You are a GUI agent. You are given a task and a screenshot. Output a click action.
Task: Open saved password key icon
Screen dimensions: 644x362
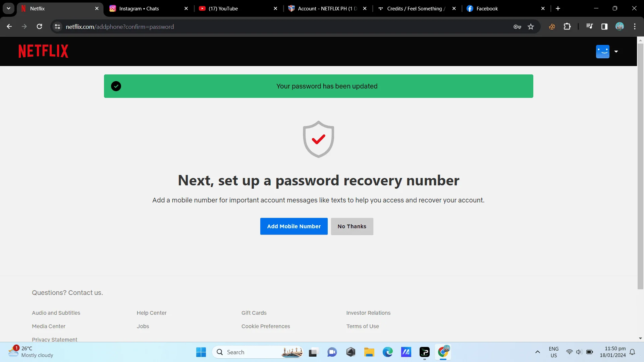517,26
